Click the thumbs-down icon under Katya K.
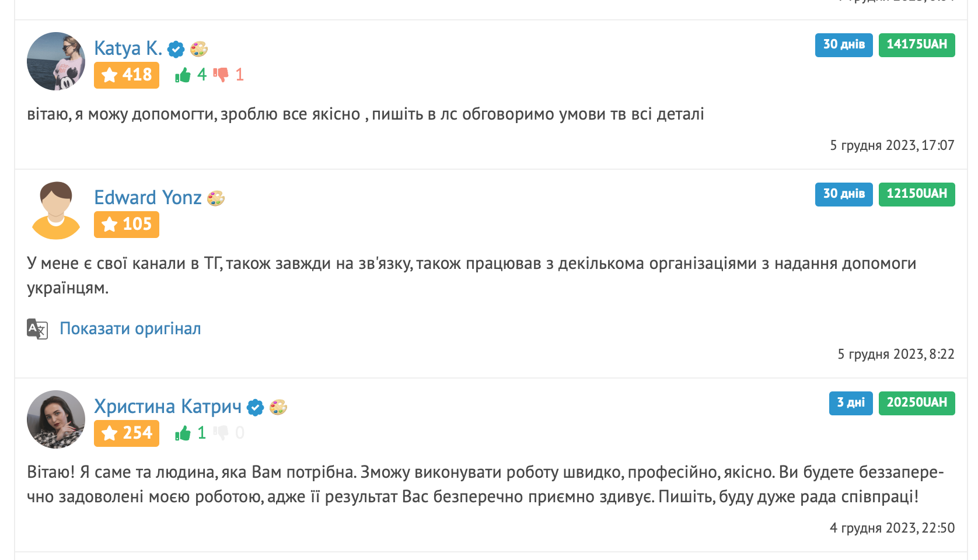This screenshot has width=978, height=560. click(222, 75)
